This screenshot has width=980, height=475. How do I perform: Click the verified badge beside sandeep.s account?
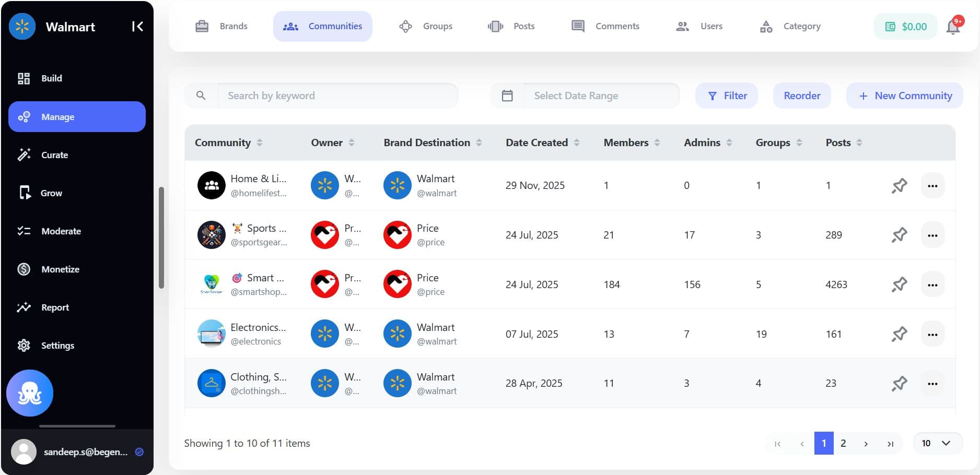[139, 452]
